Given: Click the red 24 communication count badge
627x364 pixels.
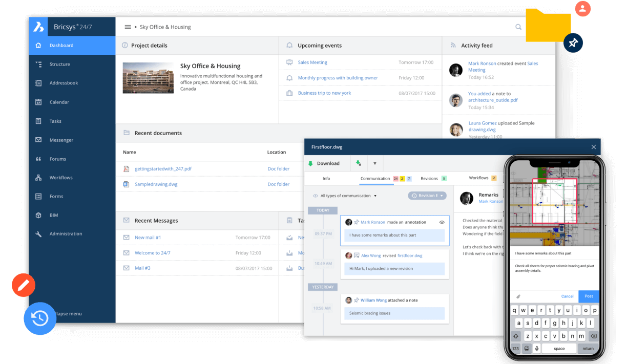Looking at the screenshot, I should tap(395, 178).
